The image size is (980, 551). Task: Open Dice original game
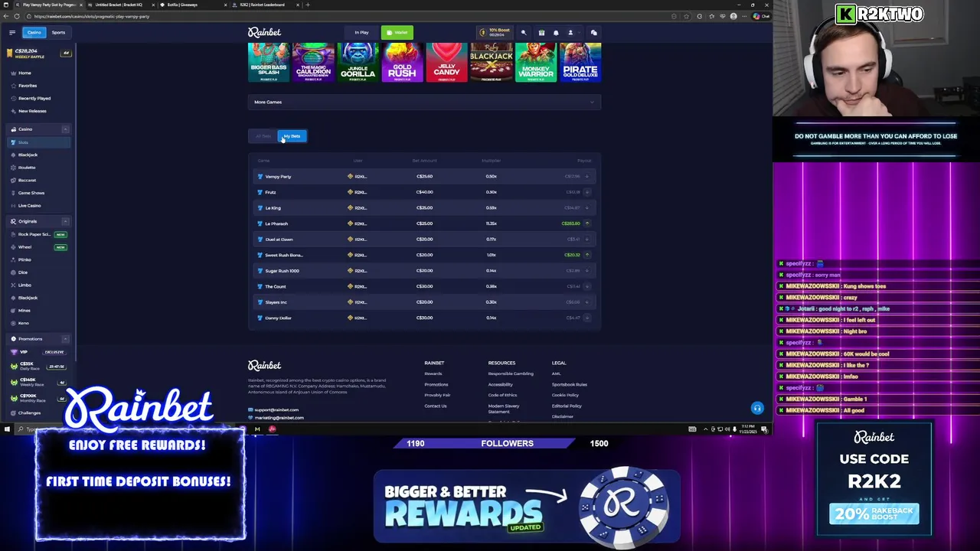(x=22, y=272)
